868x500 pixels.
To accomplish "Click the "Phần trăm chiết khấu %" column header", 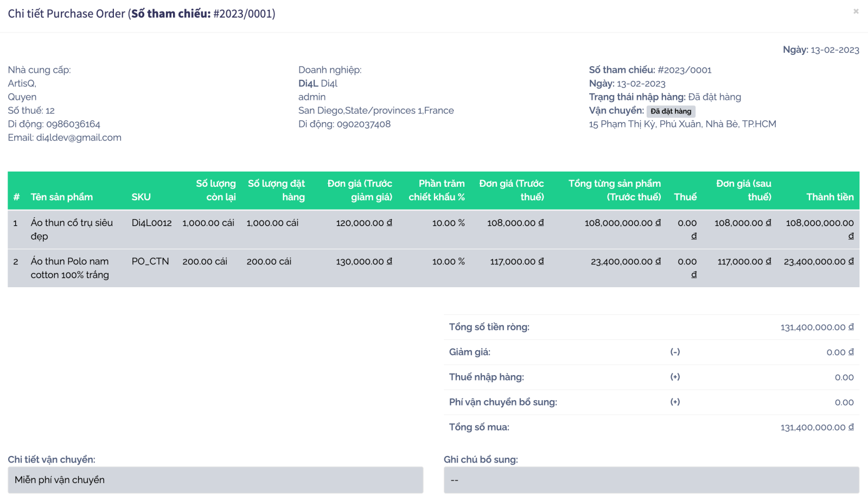I will click(436, 190).
